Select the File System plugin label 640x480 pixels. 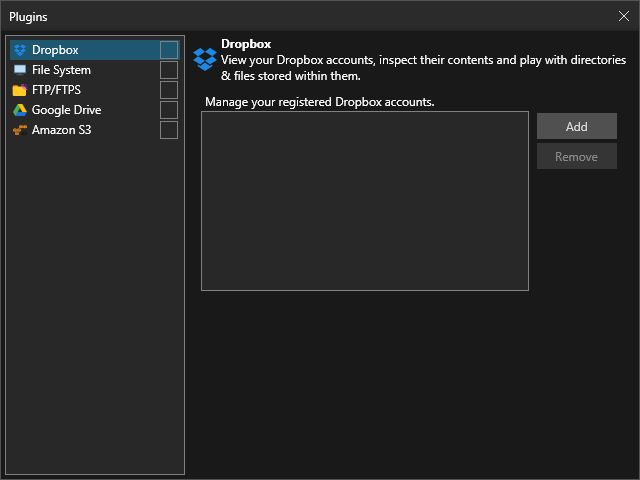tap(61, 70)
